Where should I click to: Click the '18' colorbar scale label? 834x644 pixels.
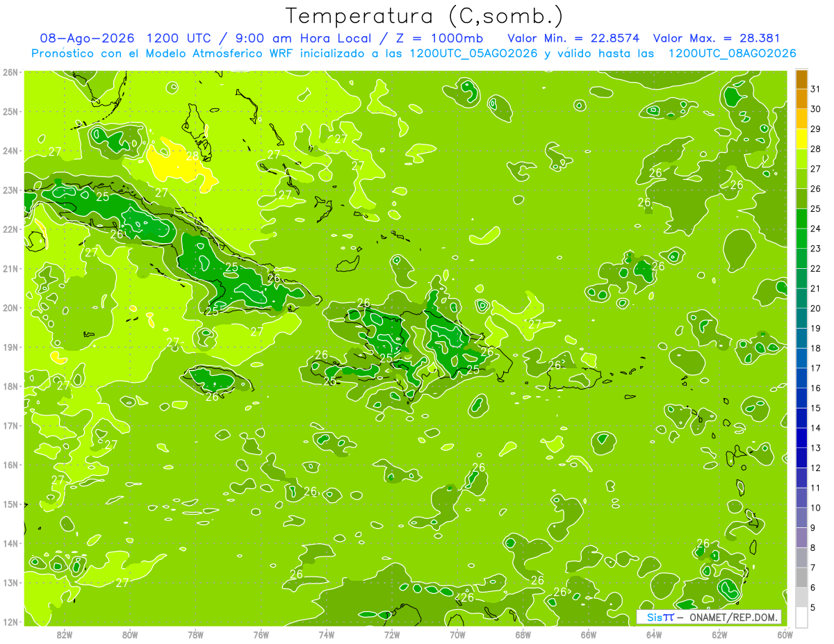tap(816, 348)
